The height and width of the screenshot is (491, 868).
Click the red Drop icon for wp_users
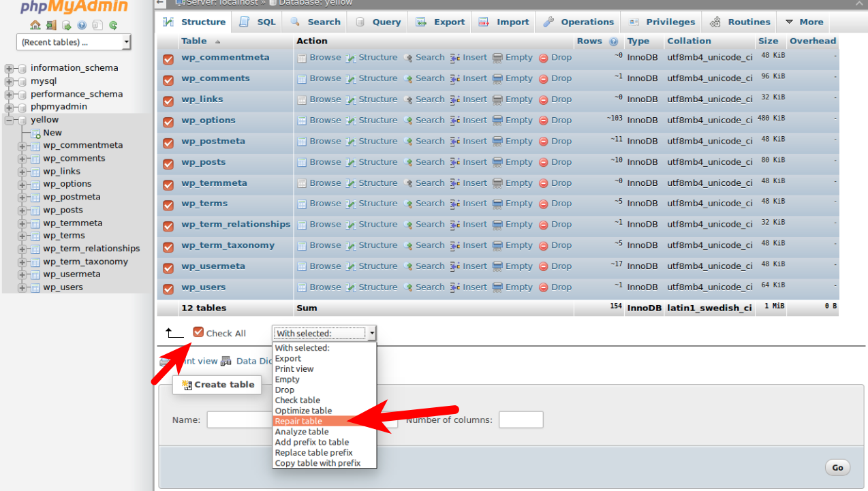click(x=544, y=288)
